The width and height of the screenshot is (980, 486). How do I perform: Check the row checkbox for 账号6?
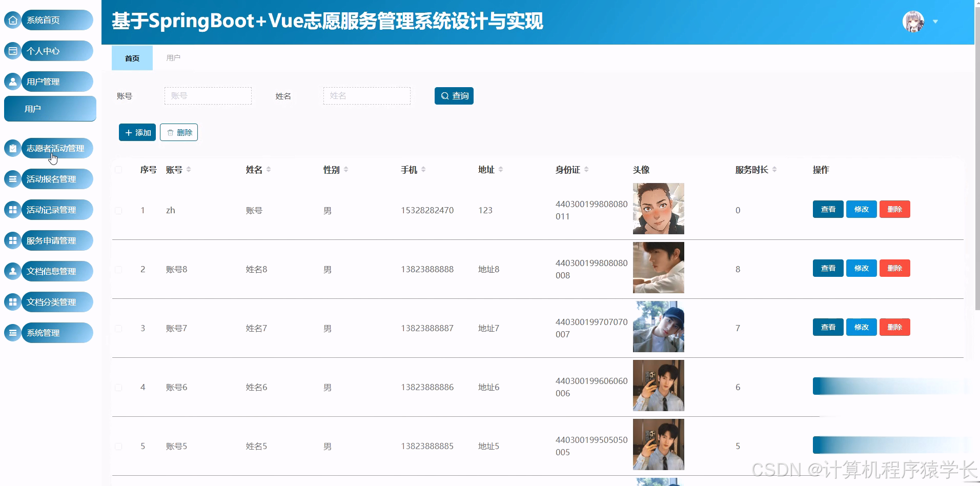point(118,388)
